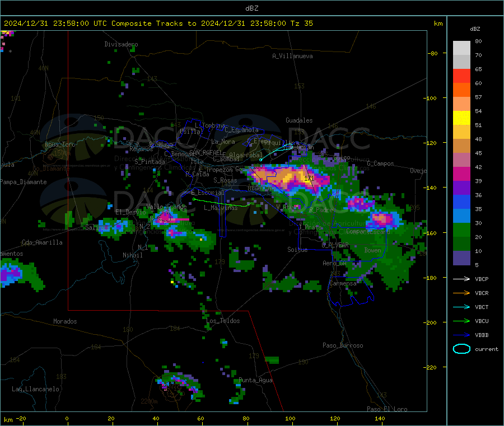Click the L_Malvinas location label

221,208
